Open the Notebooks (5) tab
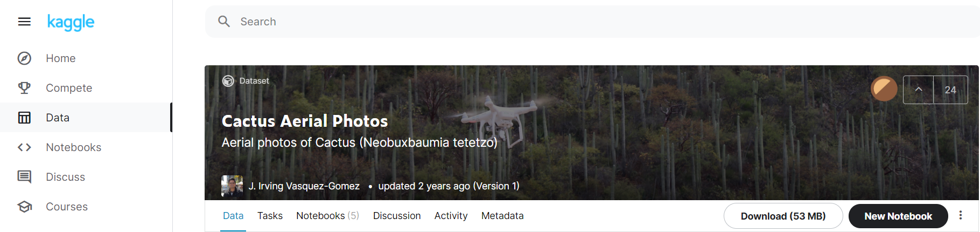980x232 pixels. tap(327, 216)
